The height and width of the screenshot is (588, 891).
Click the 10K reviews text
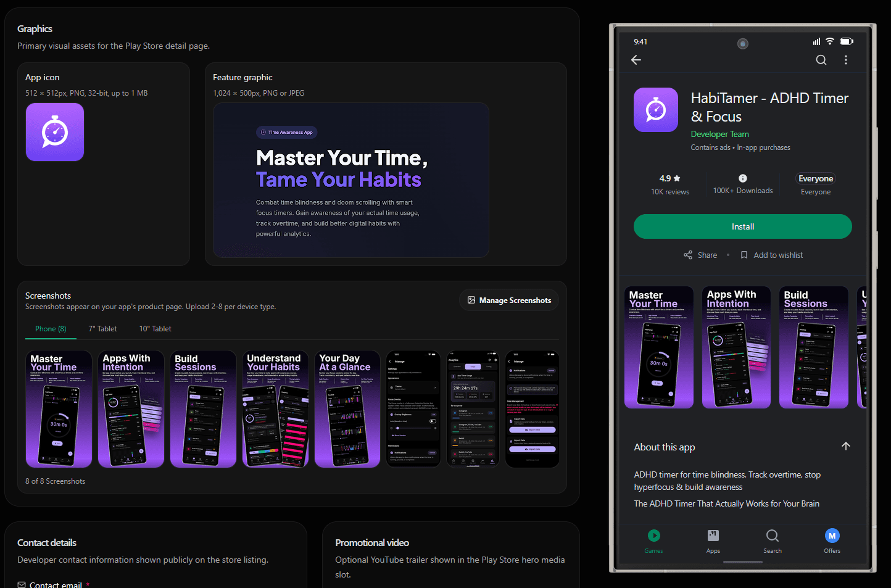tap(670, 192)
